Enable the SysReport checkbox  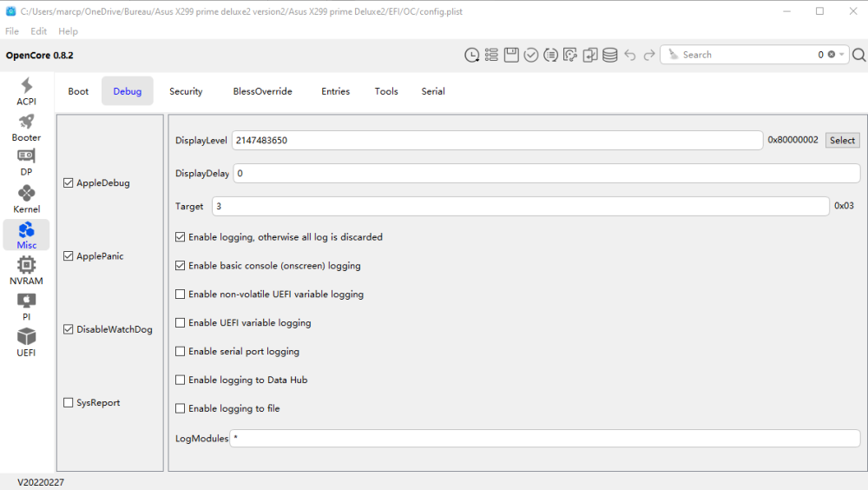coord(68,402)
